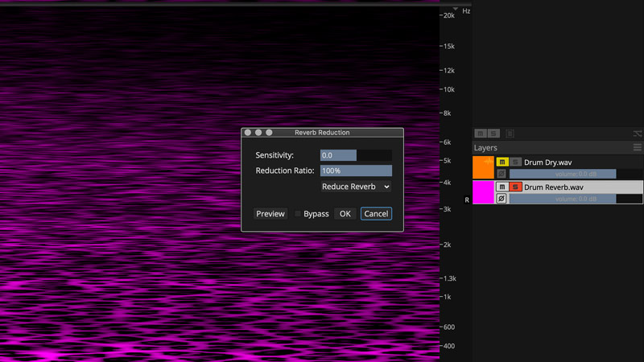Click the Layers panel header
644x362 pixels.
558,147
